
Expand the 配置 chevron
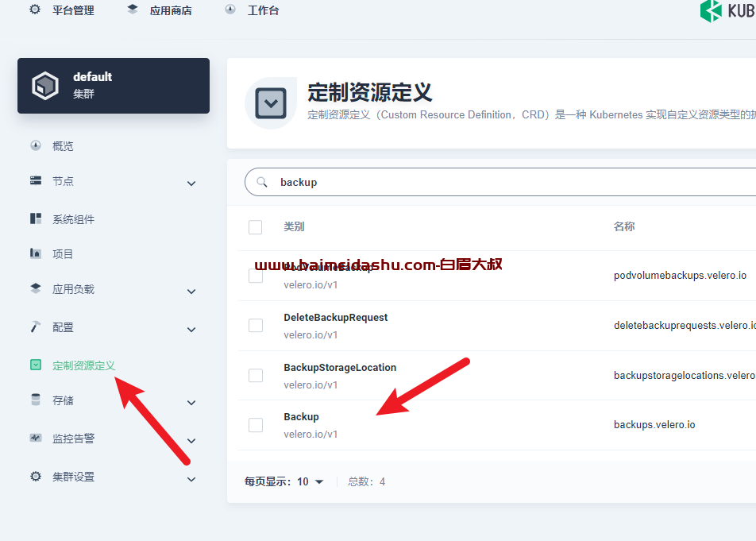(191, 330)
